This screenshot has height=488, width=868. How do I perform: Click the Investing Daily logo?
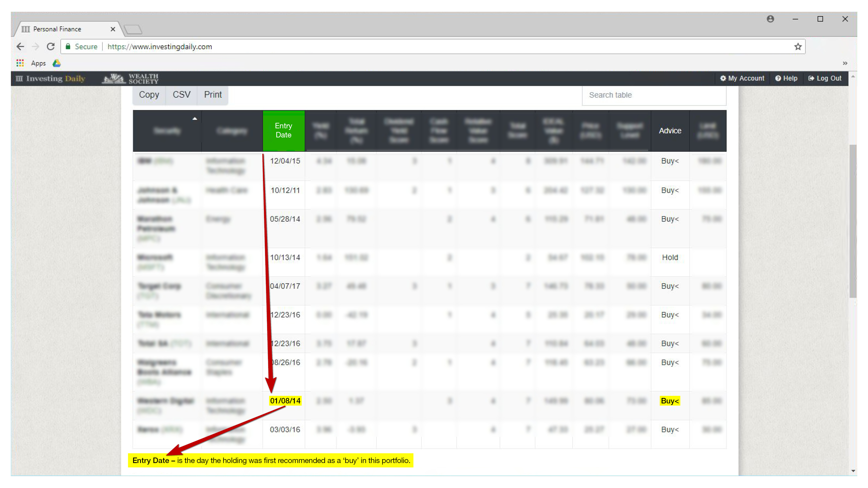point(51,79)
